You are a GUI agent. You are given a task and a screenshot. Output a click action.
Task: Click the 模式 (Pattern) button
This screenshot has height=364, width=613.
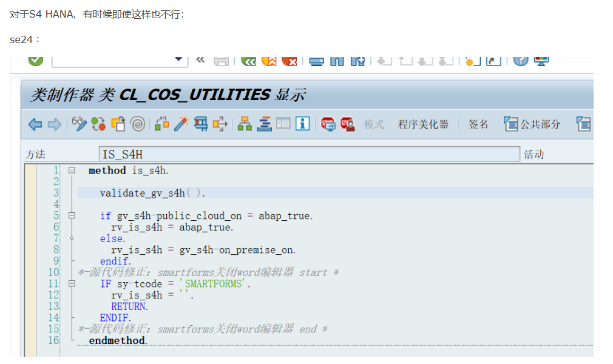[x=374, y=124]
